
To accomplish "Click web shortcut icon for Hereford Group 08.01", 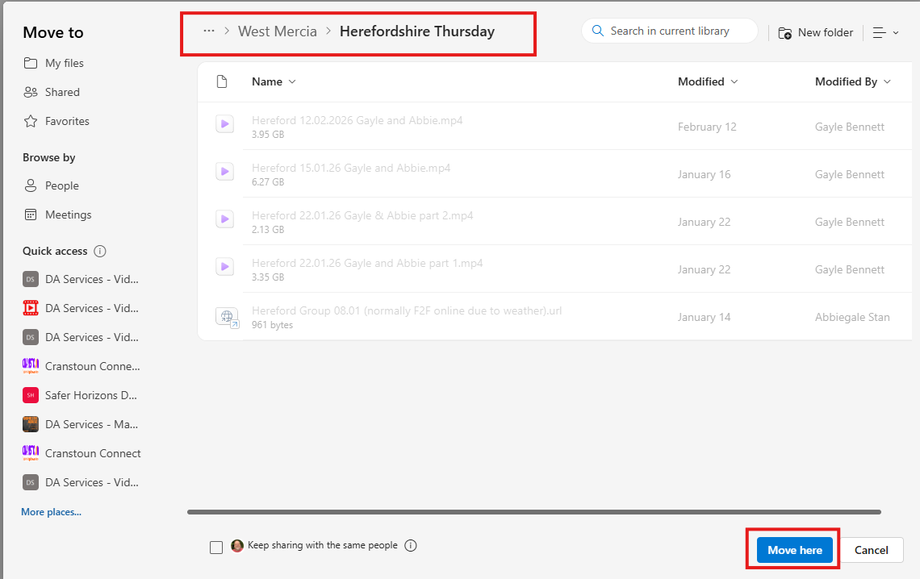I will [227, 317].
